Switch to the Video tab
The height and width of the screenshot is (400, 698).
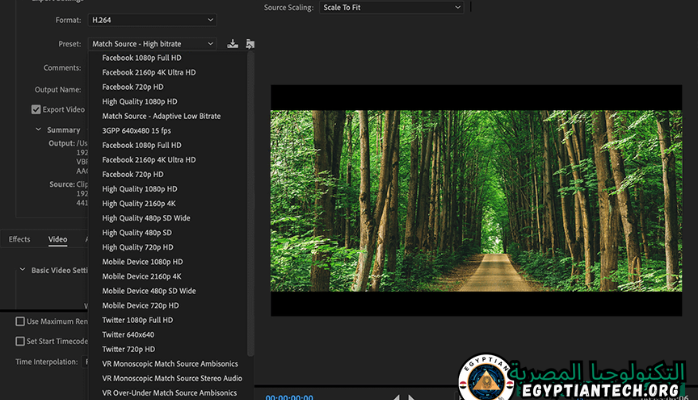[x=58, y=239]
